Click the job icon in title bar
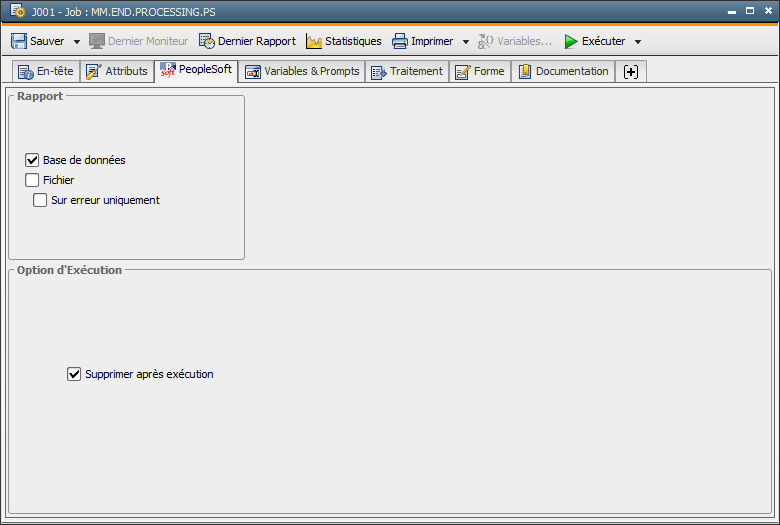This screenshot has width=780, height=525. click(x=17, y=12)
